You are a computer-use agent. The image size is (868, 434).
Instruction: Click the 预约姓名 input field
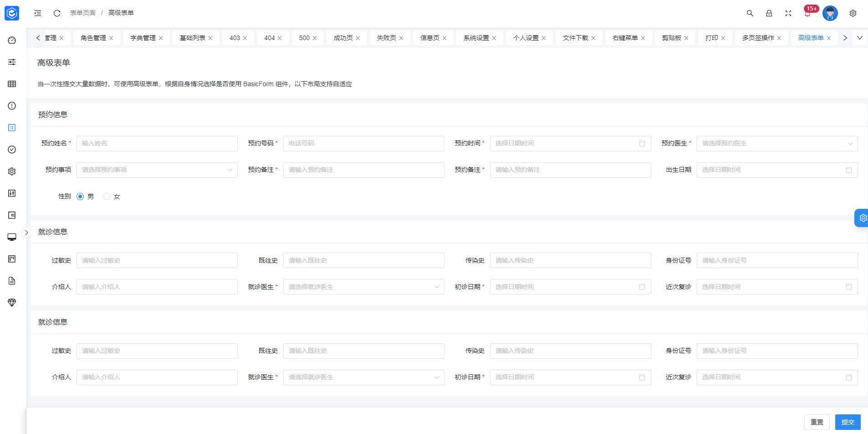[x=157, y=144]
